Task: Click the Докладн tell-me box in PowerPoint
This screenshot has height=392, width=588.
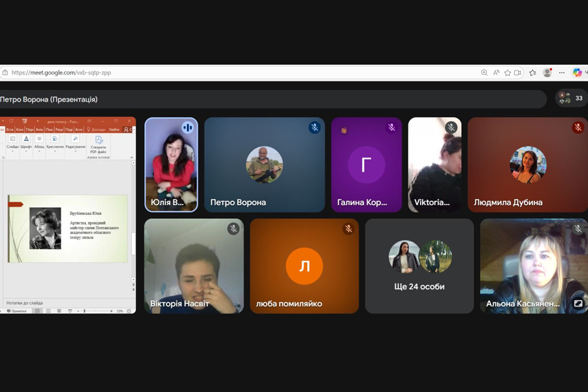Action: pos(97,129)
